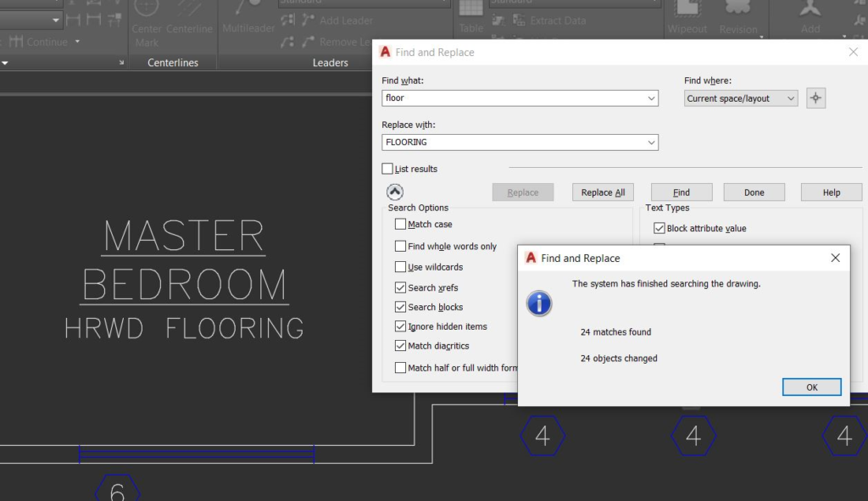Select the Revision cloud tool

click(738, 17)
